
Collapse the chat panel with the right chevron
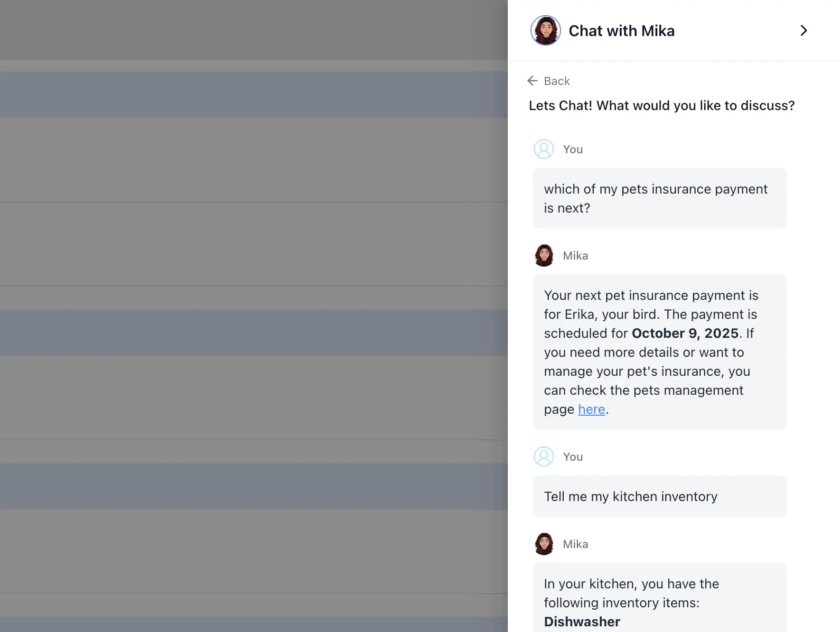804,30
